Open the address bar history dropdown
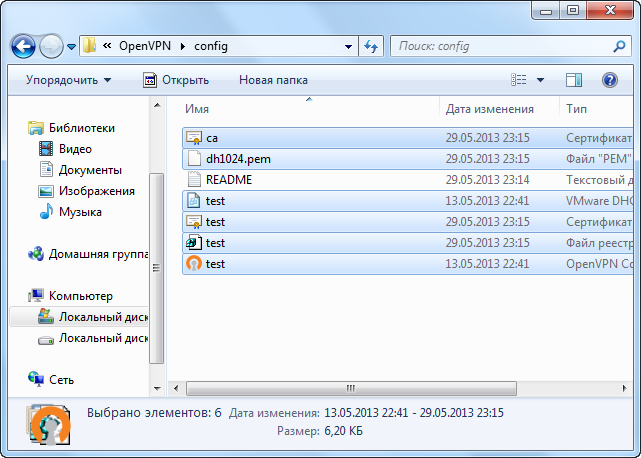 tap(348, 47)
